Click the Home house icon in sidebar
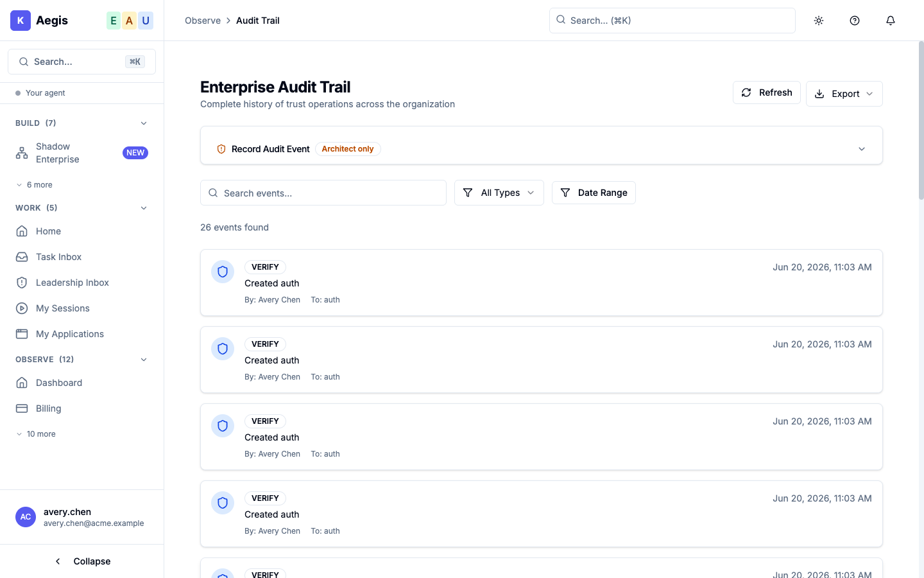924x578 pixels. [x=22, y=231]
